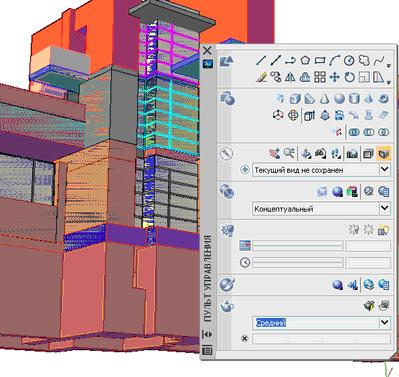
Task: Click the render teapot panel icon
Action: tap(227, 306)
